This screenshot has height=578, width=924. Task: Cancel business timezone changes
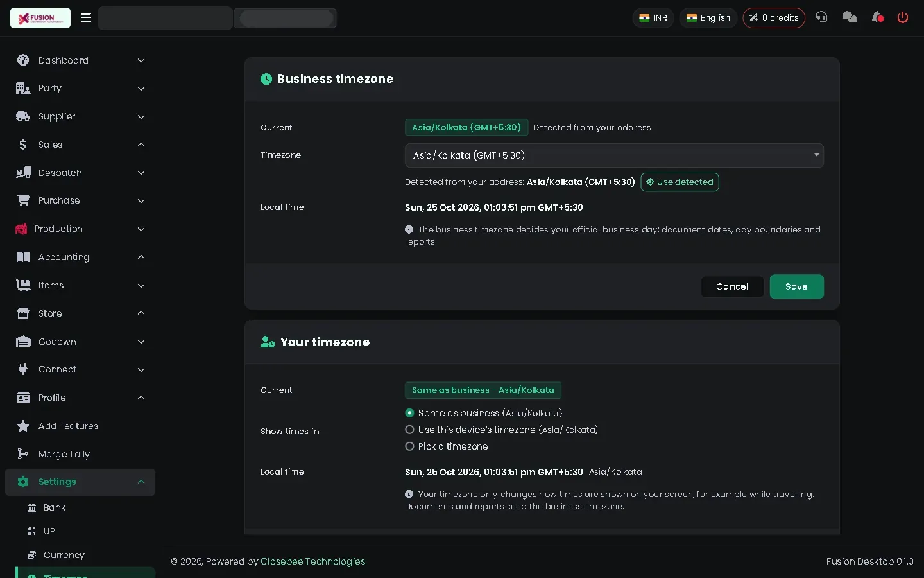tap(732, 286)
